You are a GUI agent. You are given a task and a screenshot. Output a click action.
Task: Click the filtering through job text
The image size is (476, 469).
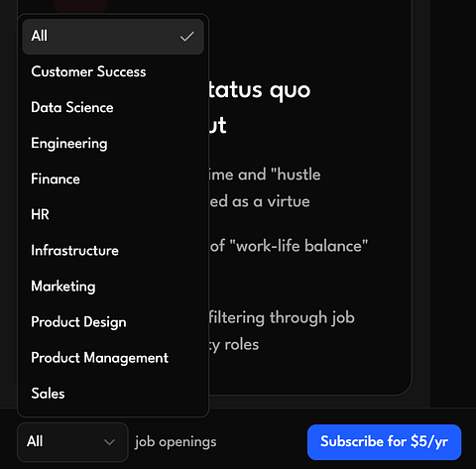tap(282, 317)
